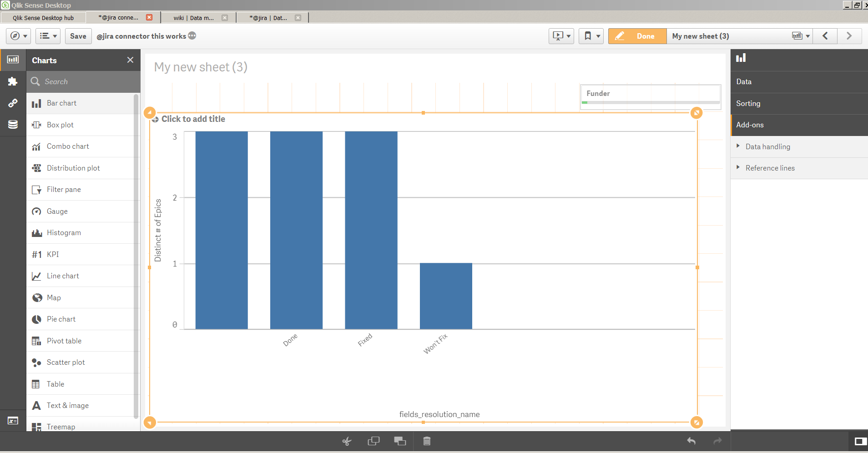The image size is (868, 453).
Task: Copy the selected object
Action: point(373,441)
